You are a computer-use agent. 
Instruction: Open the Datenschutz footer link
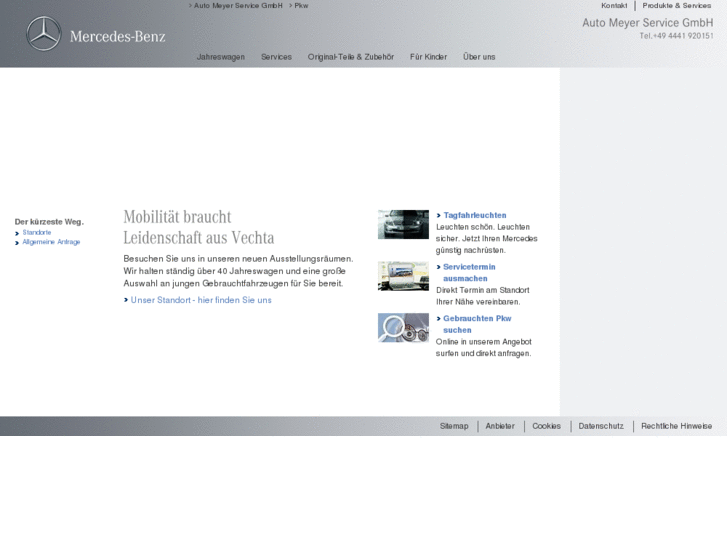point(601,426)
